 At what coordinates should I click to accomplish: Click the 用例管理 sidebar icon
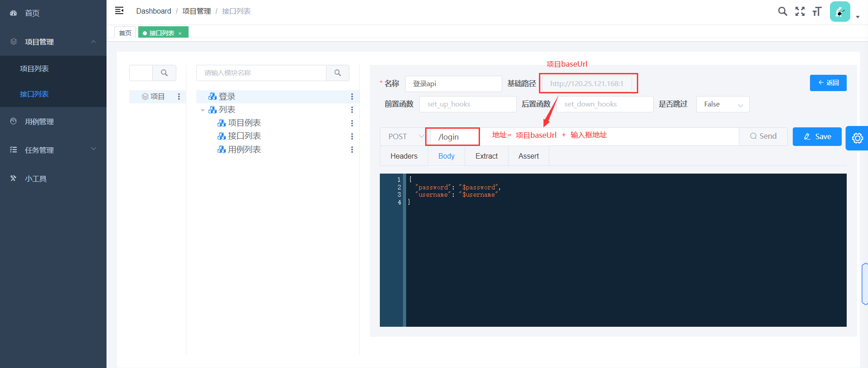pos(14,121)
